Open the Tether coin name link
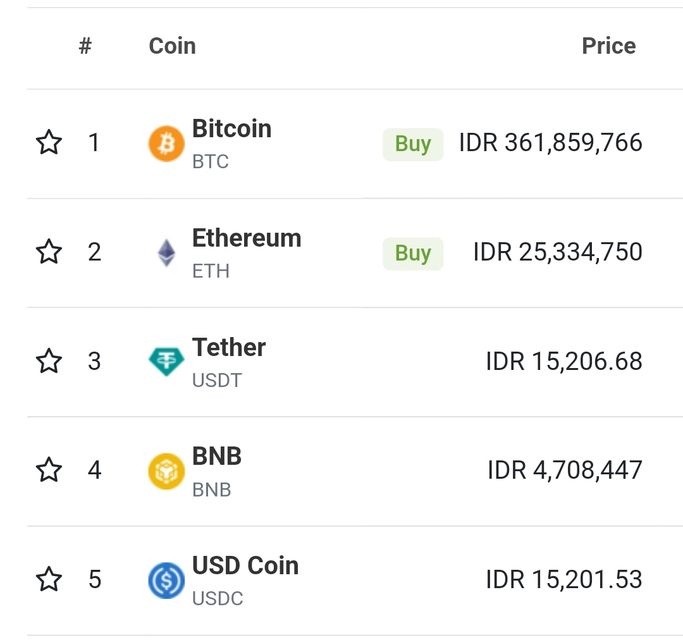683x640 pixels. (229, 347)
